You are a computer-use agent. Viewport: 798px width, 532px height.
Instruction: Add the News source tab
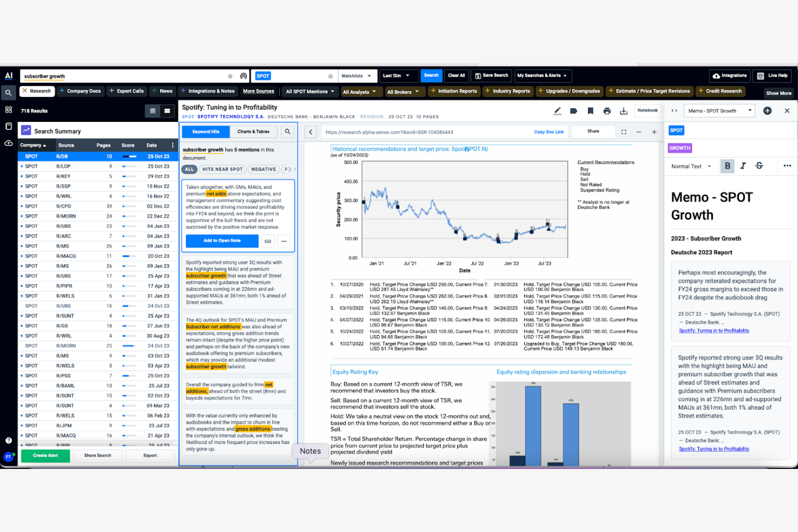pos(162,91)
